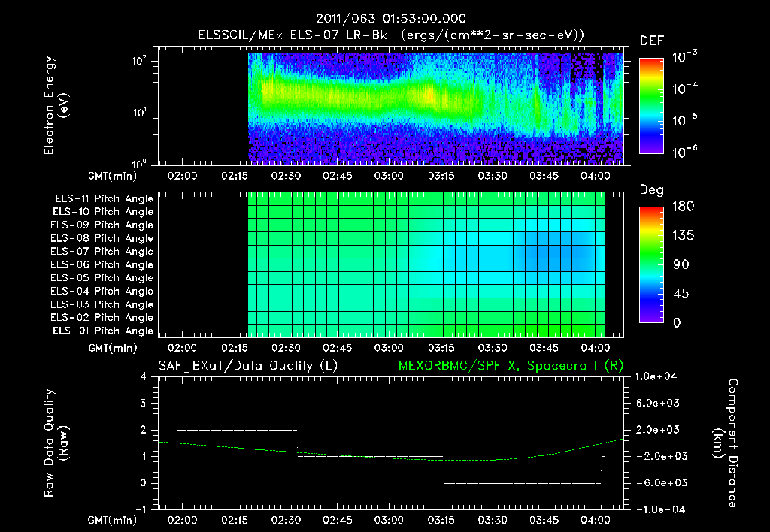This screenshot has width=770, height=532.
Task: Select the ELS-07 Pitch Angle row label
Action: (102, 252)
